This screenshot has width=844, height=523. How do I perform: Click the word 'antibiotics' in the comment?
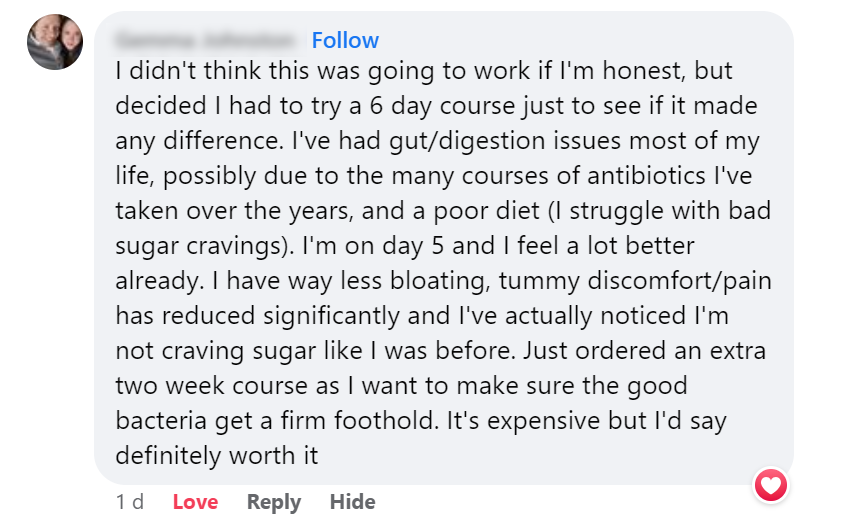pos(638,175)
